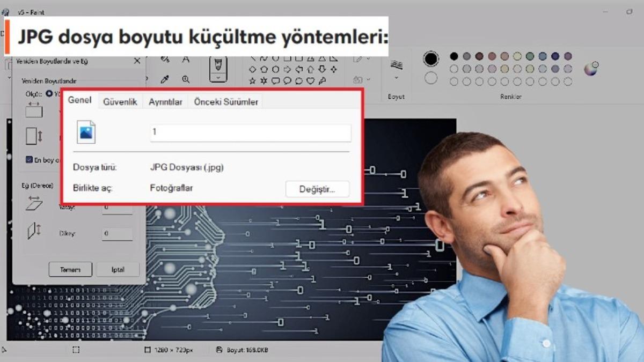Screen dimensions: 644x362
Task: Select the Yüzde measurement radio button
Action: 49,93
